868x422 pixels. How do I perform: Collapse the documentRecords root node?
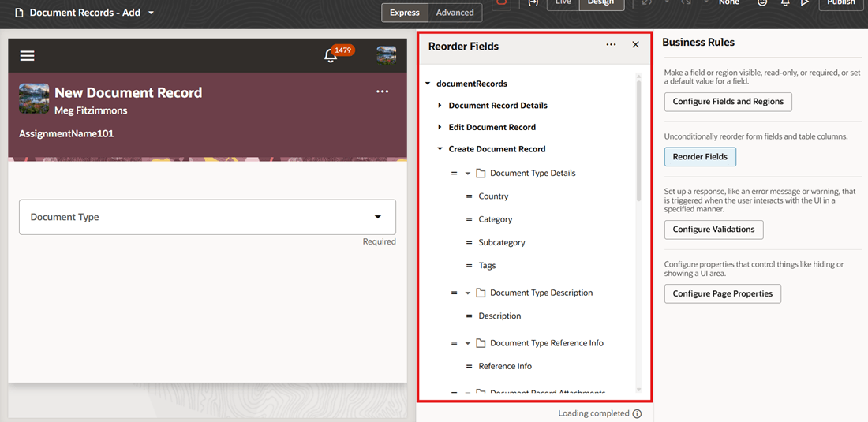428,84
